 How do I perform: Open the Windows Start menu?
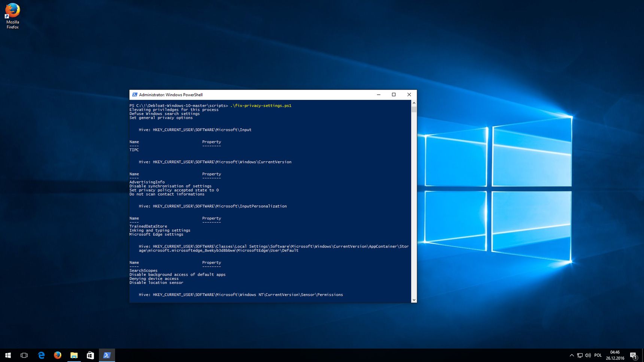8,355
